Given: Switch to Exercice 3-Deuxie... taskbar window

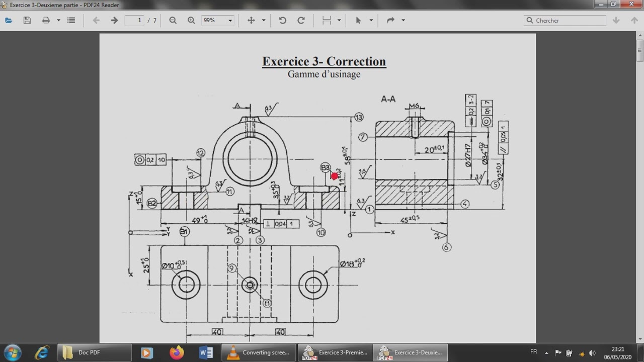Looking at the screenshot, I should [x=411, y=352].
